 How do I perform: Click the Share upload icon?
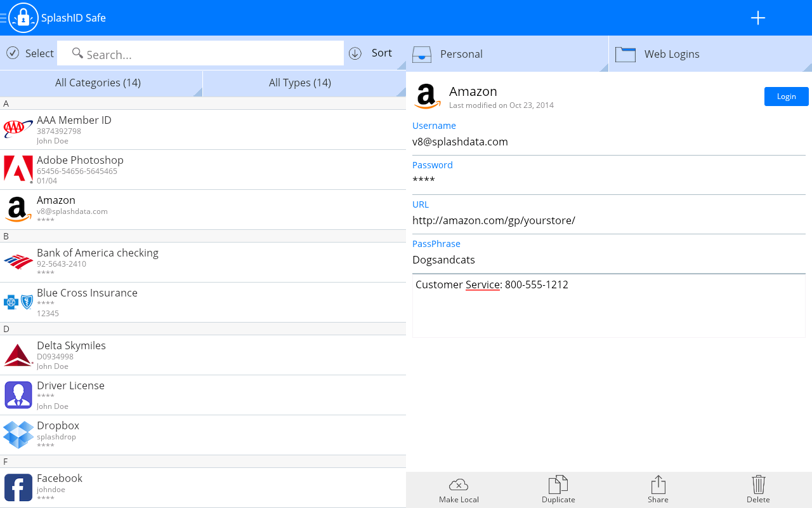tap(658, 485)
